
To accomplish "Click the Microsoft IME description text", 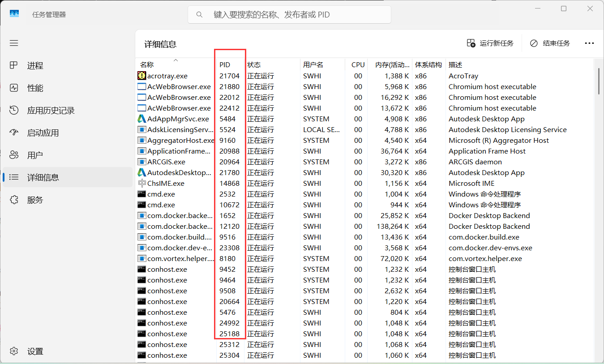I will tap(471, 183).
